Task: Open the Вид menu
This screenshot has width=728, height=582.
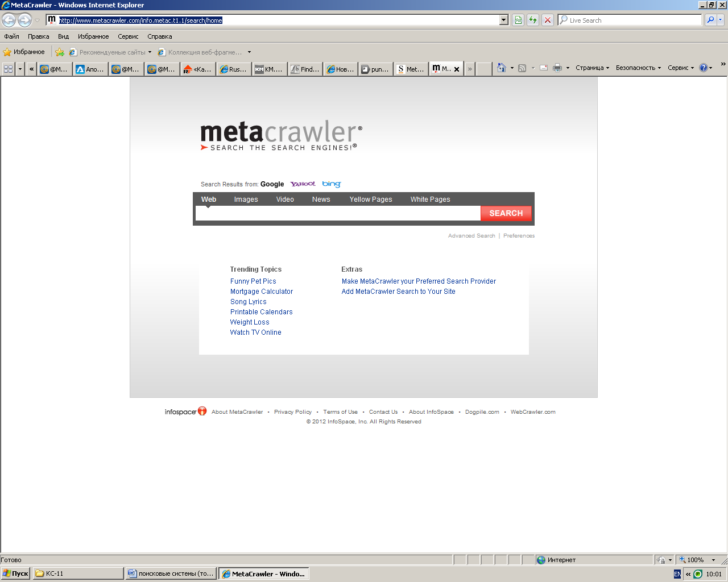Action: (x=63, y=36)
